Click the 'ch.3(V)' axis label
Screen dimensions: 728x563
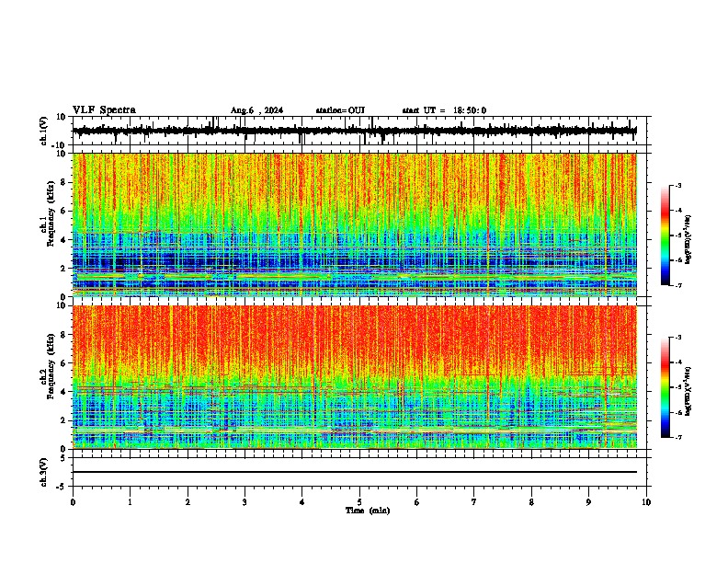pyautogui.click(x=43, y=472)
